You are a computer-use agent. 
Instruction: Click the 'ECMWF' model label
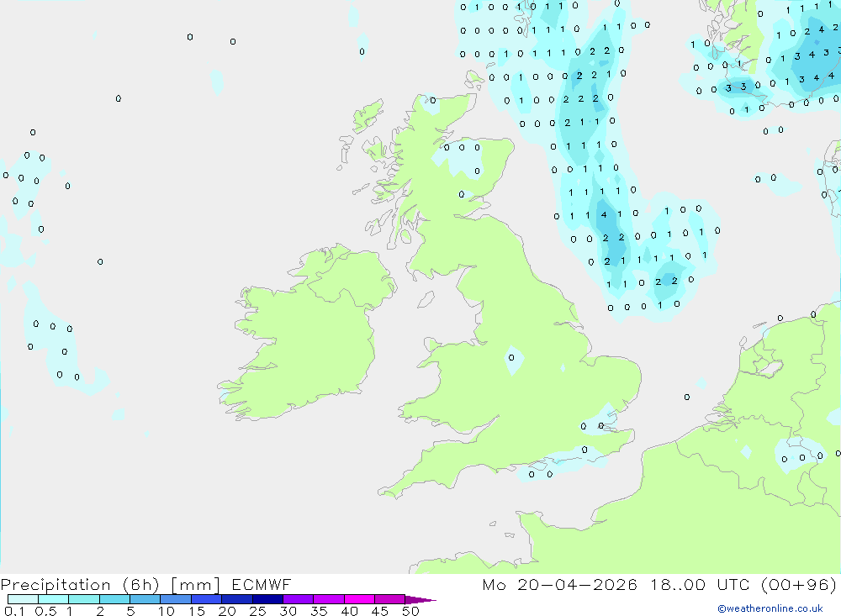click(x=262, y=584)
